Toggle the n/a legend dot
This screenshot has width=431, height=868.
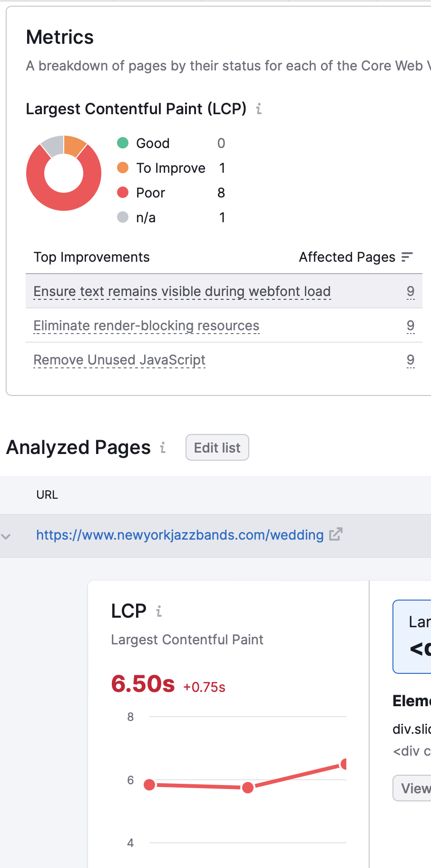[123, 217]
